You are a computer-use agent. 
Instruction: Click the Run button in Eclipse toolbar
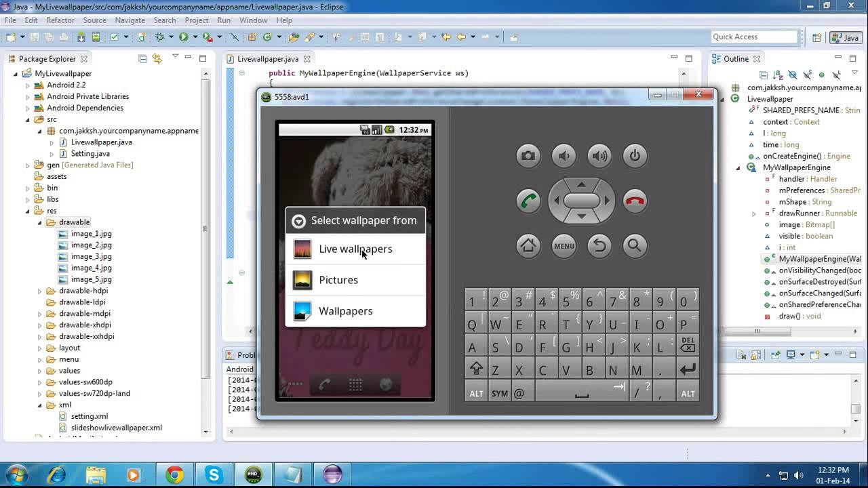[x=183, y=37]
